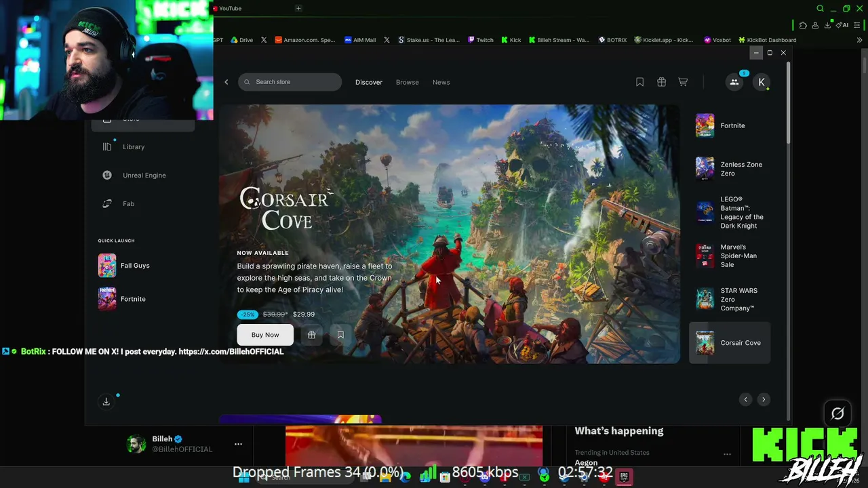Open Kicklet.app bookmark
The image size is (868, 488).
click(x=664, y=40)
